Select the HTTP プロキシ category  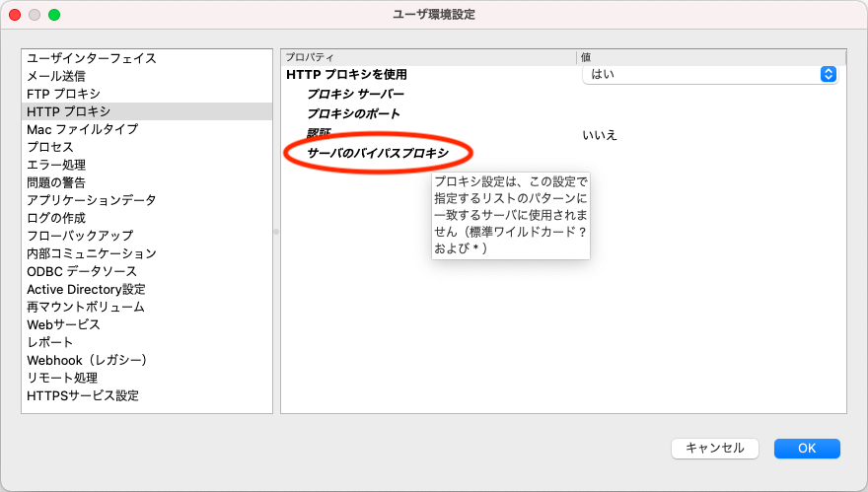click(147, 111)
